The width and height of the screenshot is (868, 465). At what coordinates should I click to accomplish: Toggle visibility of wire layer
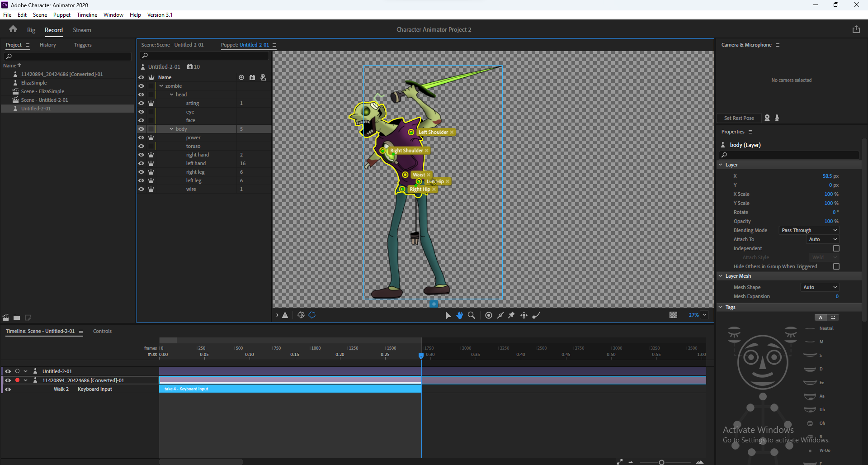142,189
